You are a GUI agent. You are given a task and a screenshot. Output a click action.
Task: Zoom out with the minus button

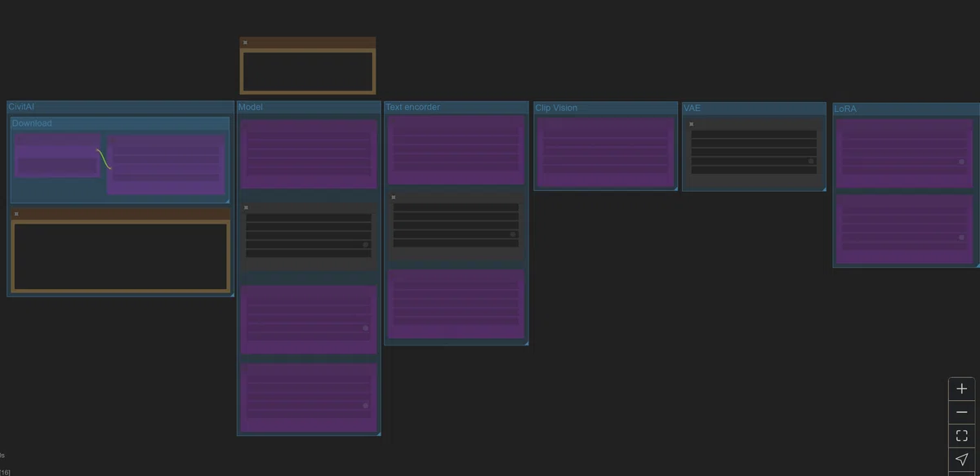coord(961,412)
